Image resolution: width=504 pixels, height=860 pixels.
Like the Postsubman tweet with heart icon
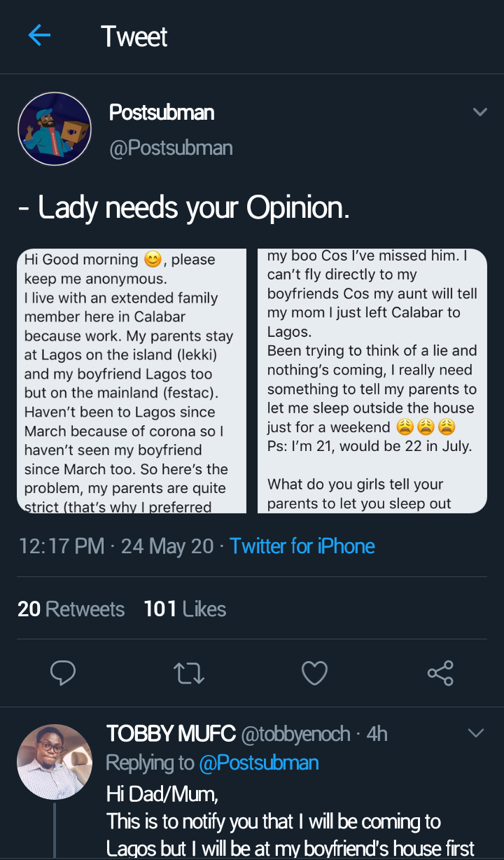(314, 674)
